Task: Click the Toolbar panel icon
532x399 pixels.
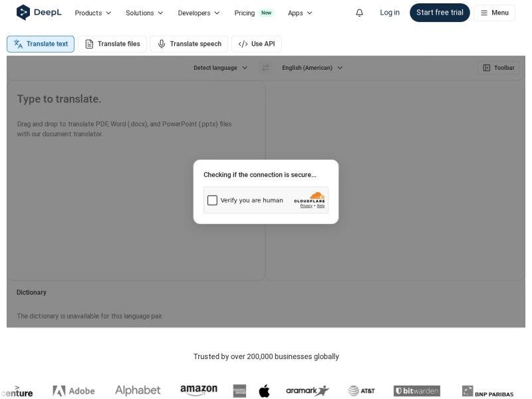Action: [x=486, y=68]
